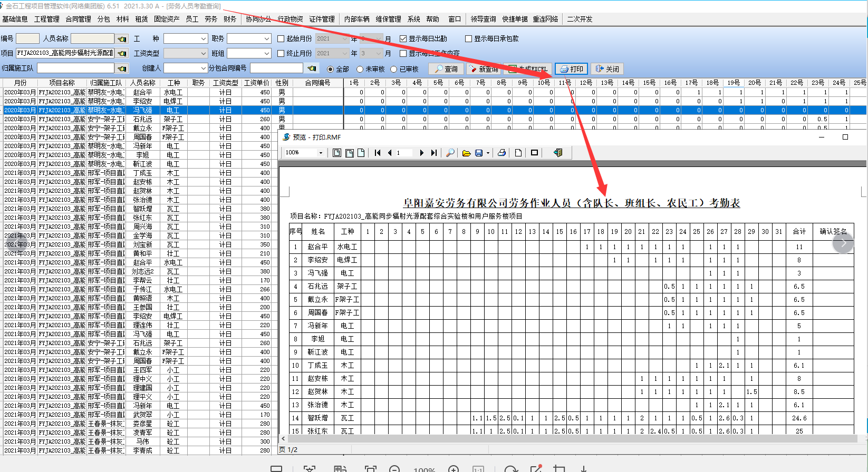Exit preview using the door icon

558,153
